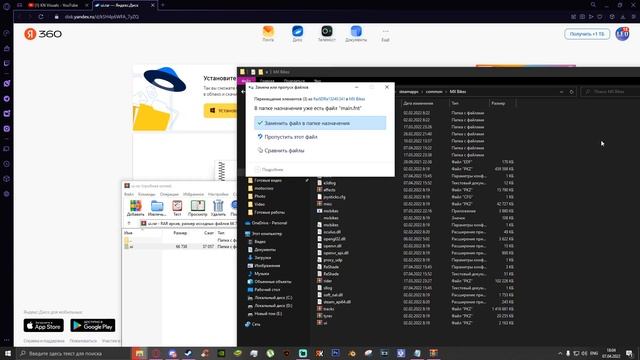Open WinRAR Настройки menu
This screenshot has width=640, height=360.
pyautogui.click(x=218, y=194)
